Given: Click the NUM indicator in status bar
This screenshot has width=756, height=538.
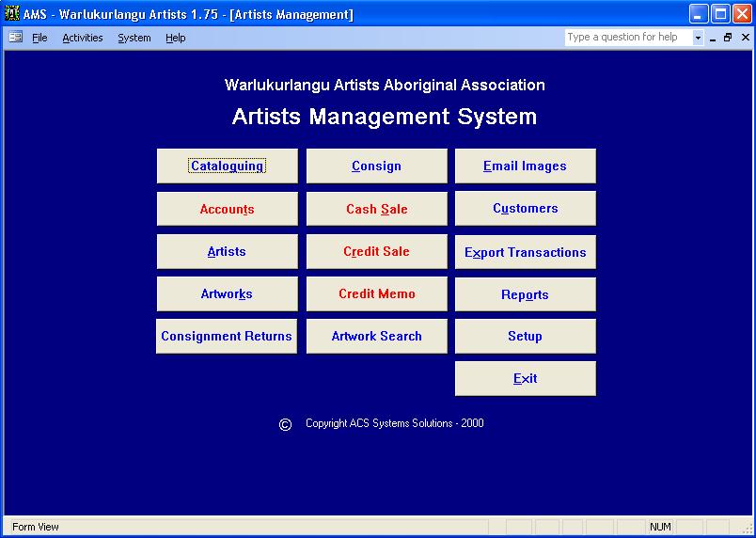Looking at the screenshot, I should (x=660, y=527).
